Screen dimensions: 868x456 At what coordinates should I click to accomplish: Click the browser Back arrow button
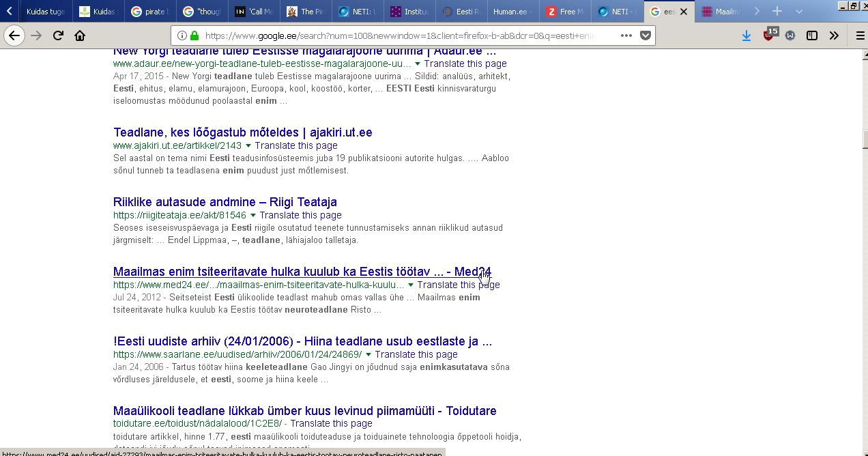[14, 35]
